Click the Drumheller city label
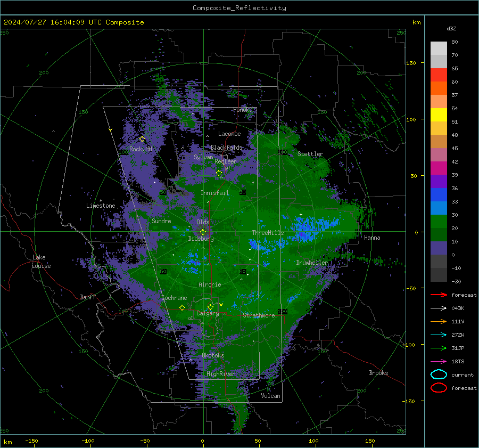Viewport: 479px width, 448px height. click(x=312, y=263)
